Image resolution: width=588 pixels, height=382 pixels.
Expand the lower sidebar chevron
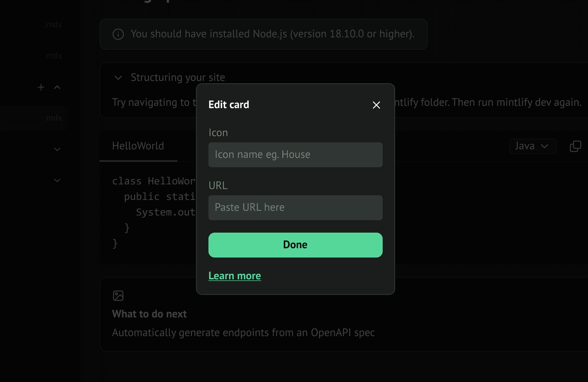click(57, 180)
